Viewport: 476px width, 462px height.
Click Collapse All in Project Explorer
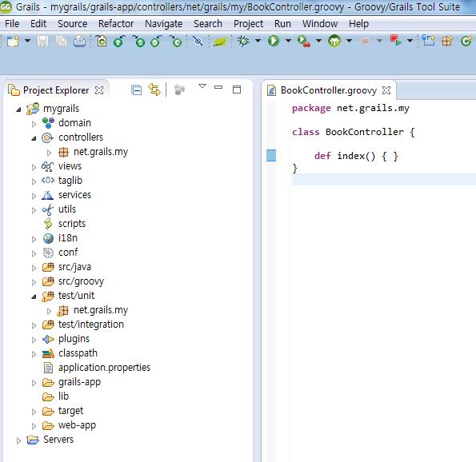[x=136, y=90]
